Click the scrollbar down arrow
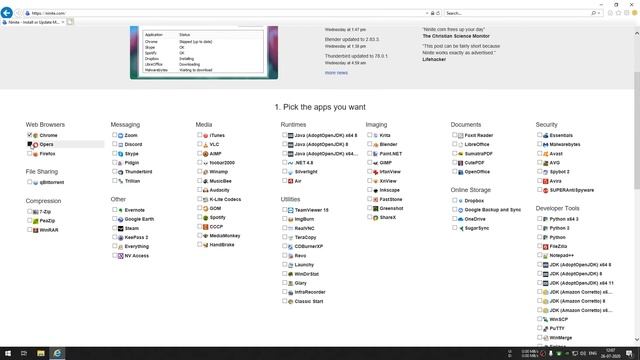This screenshot has height=360, width=640. click(x=636, y=340)
